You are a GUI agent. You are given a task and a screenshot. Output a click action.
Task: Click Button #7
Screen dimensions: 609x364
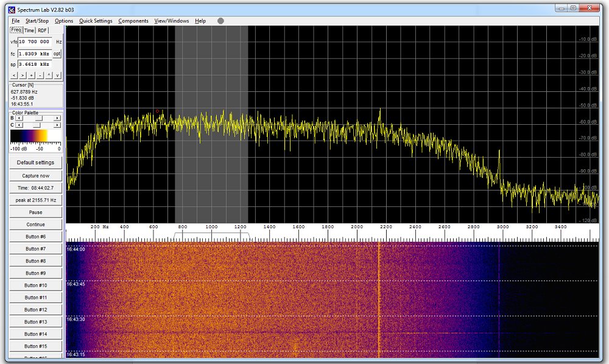pyautogui.click(x=36, y=249)
